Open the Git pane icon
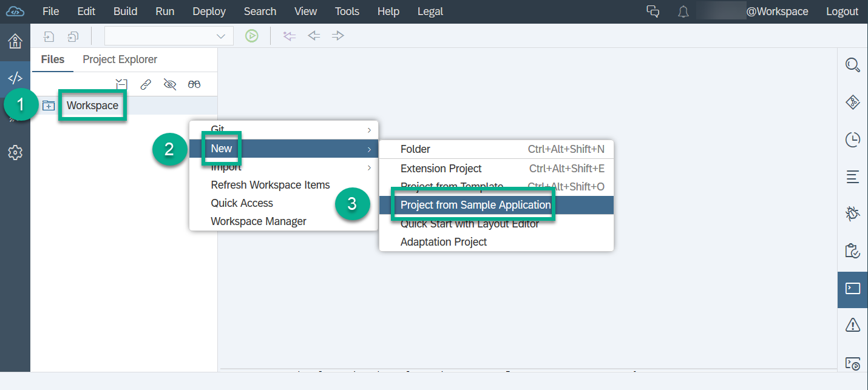 tap(852, 103)
